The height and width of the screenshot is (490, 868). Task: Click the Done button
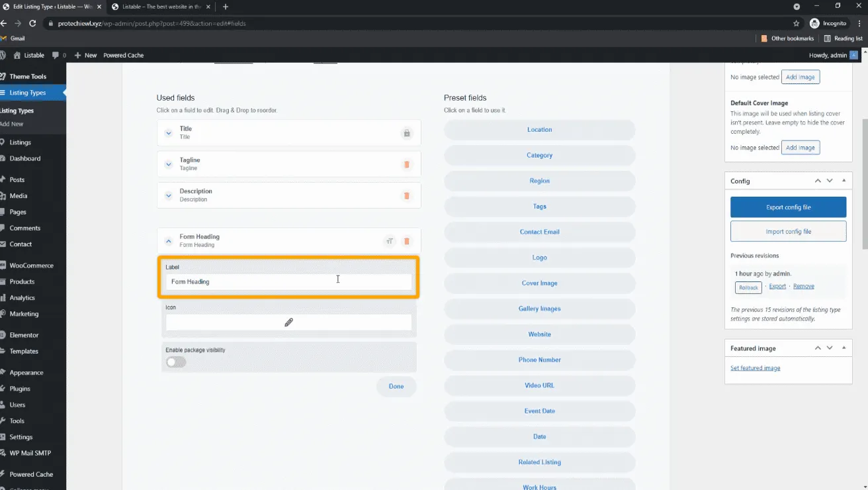[396, 386]
